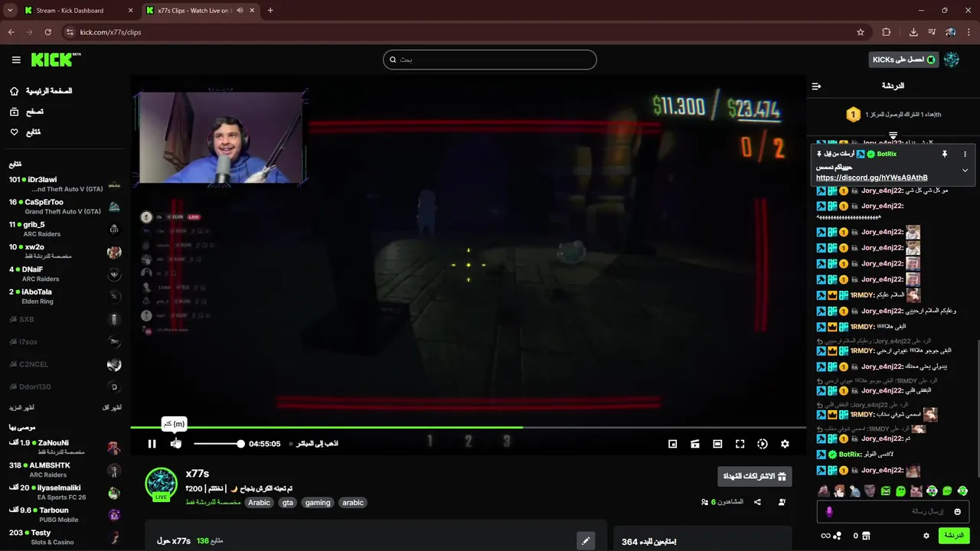980x551 pixels.
Task: Click the playback speed circular icon
Action: [763, 444]
